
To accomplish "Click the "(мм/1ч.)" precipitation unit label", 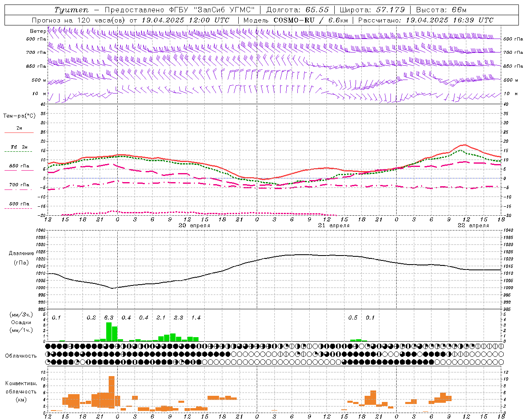I will [21, 330].
